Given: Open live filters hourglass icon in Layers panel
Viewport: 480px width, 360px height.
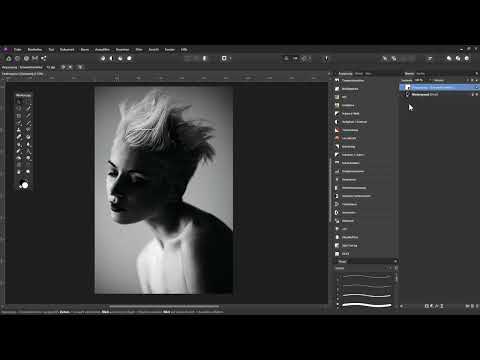Looking at the screenshot, I should coord(442,306).
